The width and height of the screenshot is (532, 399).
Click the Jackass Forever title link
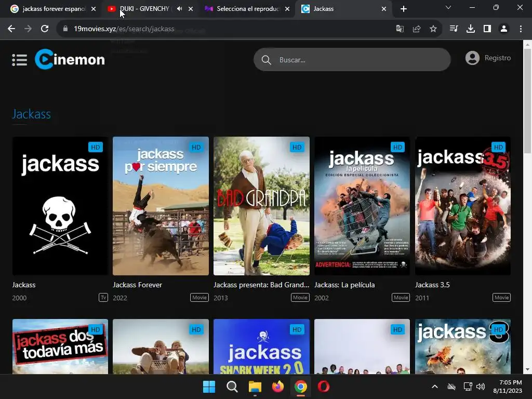coord(137,285)
